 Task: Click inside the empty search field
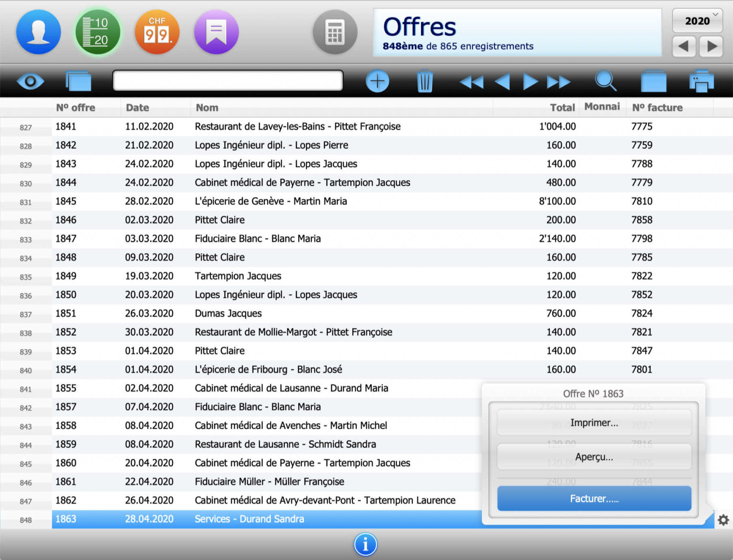[227, 80]
